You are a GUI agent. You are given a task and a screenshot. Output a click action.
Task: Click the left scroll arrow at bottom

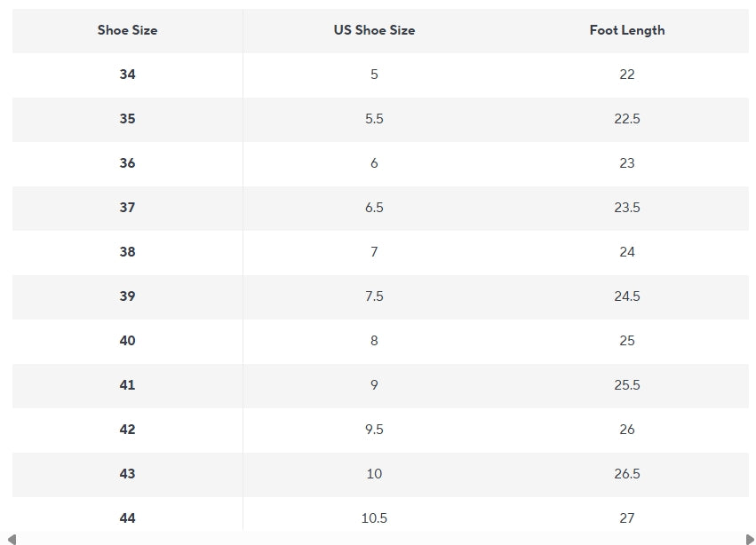click(12, 539)
